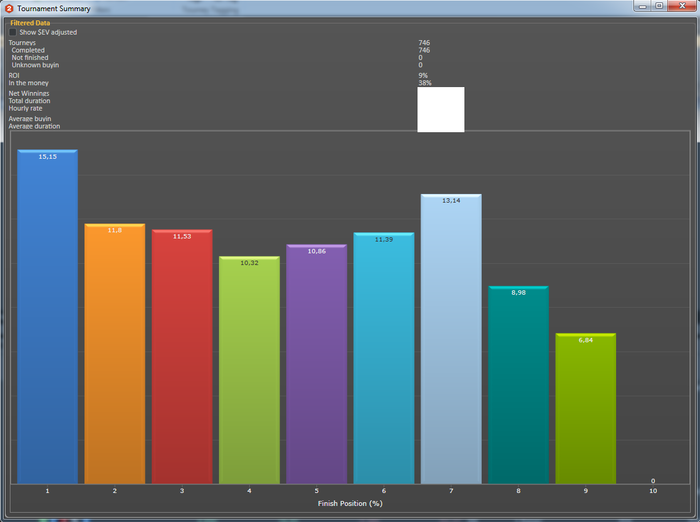Click the ROI value 9%
This screenshot has width=700, height=522.
(423, 75)
